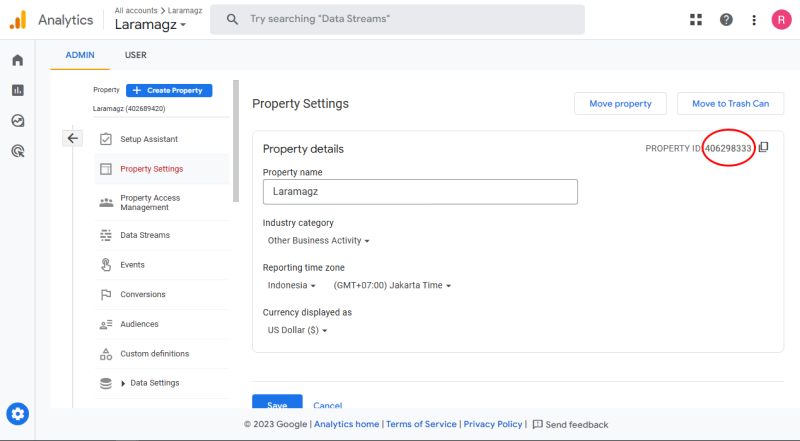Image resolution: width=800 pixels, height=441 pixels.
Task: Click the Property name input field
Action: tap(420, 192)
